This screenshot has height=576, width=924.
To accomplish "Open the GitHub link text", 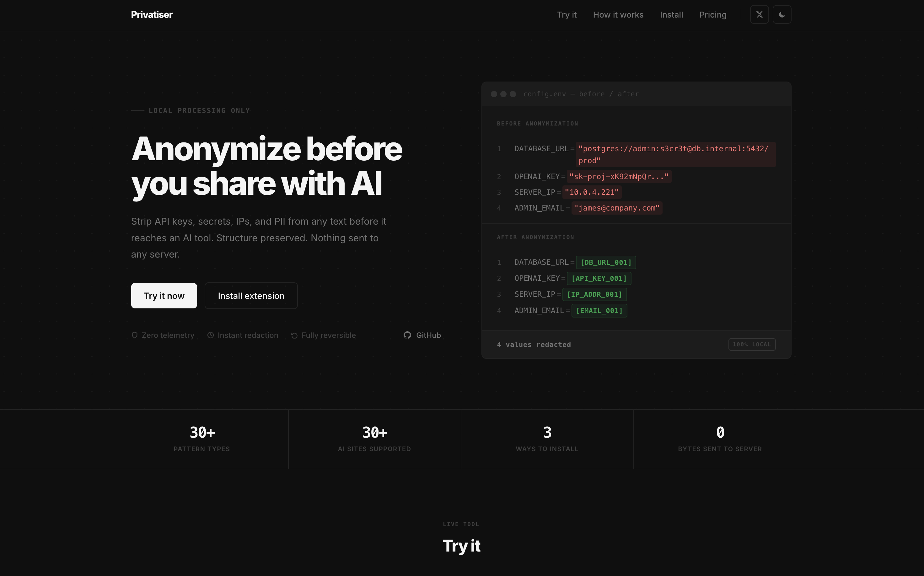I will [x=428, y=335].
